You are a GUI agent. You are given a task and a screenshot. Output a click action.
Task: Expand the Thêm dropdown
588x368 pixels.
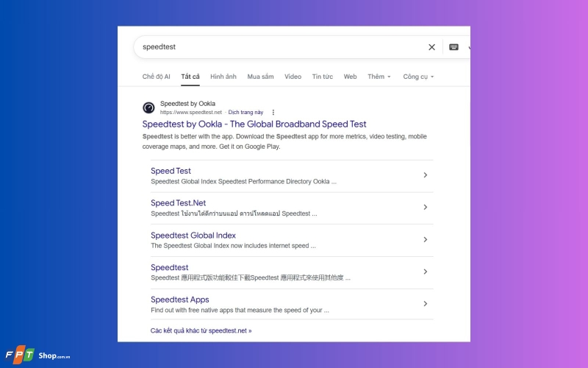coord(379,77)
